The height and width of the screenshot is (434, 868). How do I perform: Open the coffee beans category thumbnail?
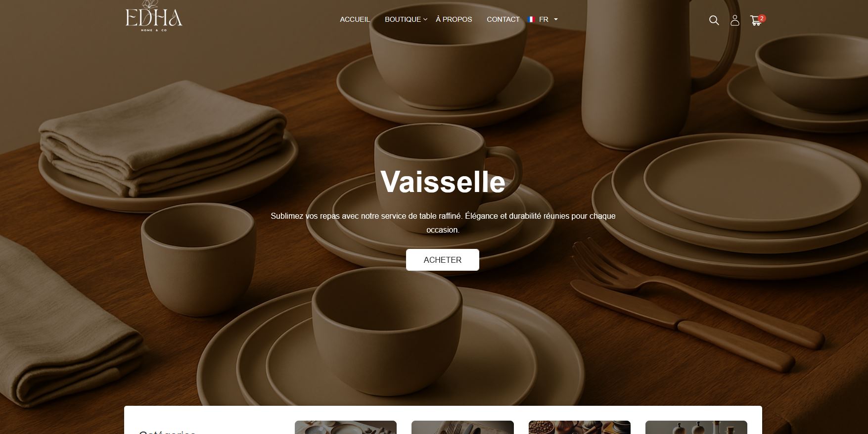(580, 428)
